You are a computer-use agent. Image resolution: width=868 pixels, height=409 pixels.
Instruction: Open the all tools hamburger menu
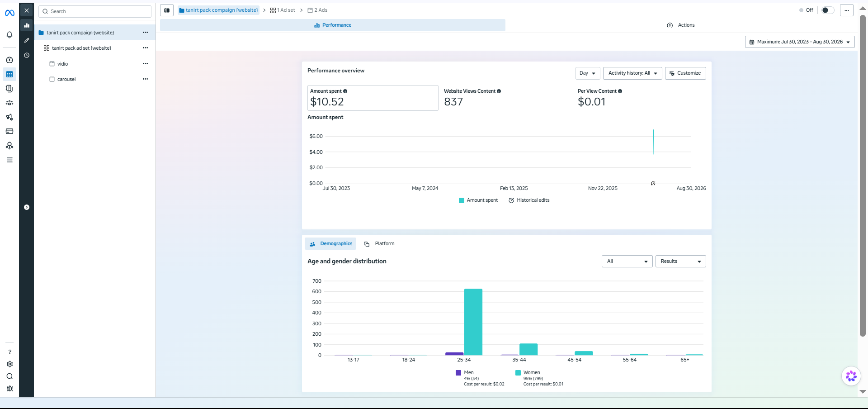click(x=9, y=160)
